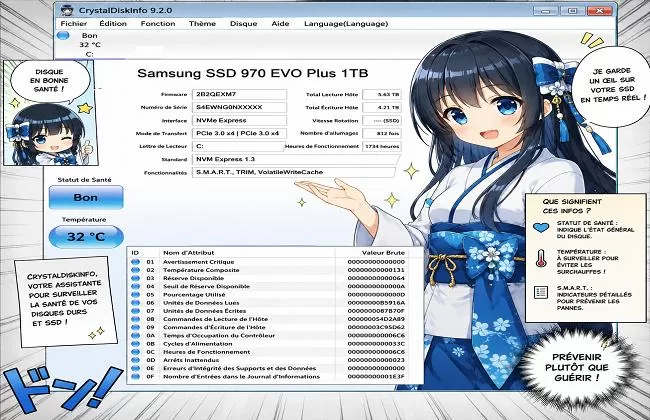The image size is (650, 420).
Task: Select the Seuil de Réserve Disponible row
Action: click(x=274, y=286)
